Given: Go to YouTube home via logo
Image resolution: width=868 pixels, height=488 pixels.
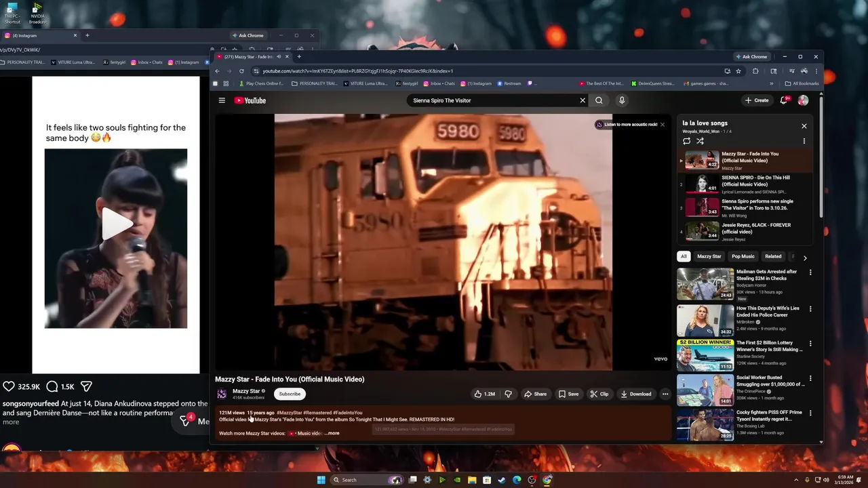Looking at the screenshot, I should (250, 100).
